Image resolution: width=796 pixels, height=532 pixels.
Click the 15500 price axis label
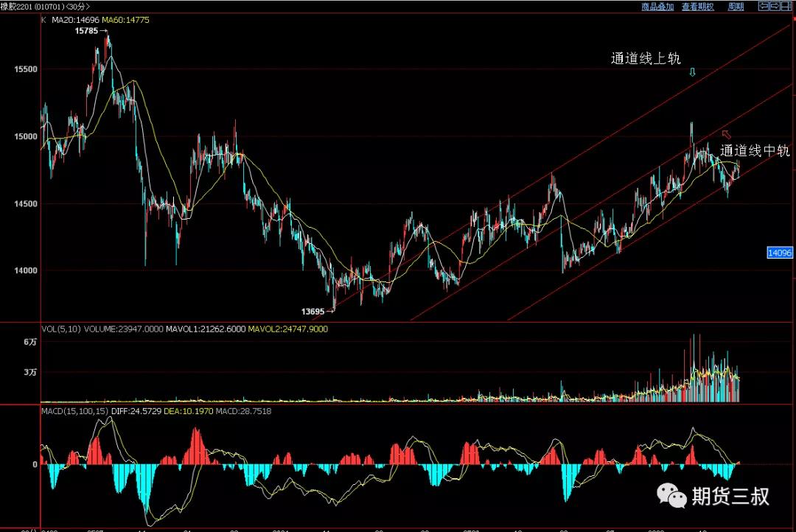(x=26, y=69)
